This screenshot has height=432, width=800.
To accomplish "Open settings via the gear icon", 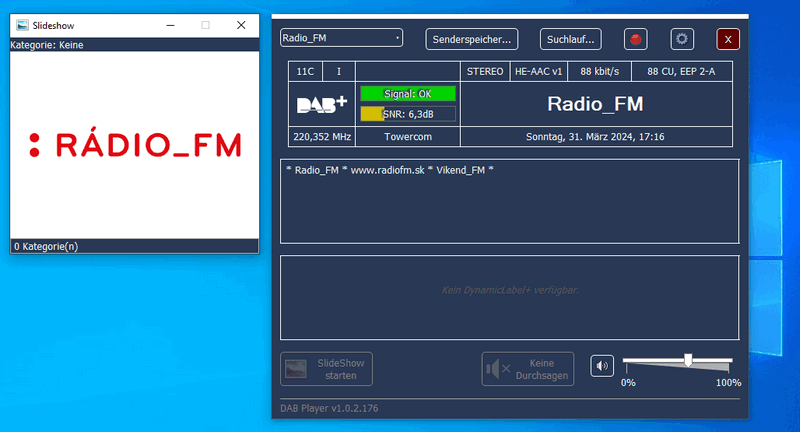I will point(682,39).
